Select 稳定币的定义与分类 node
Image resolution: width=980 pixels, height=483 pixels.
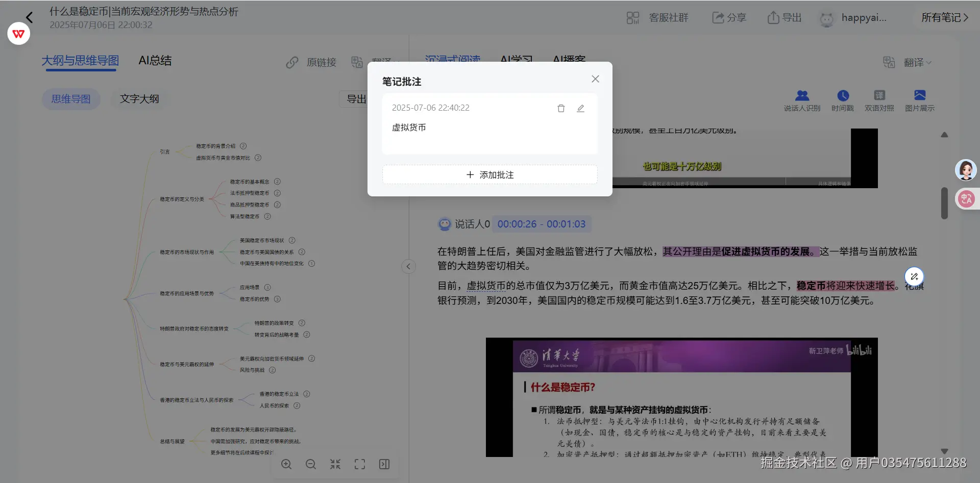[182, 199]
